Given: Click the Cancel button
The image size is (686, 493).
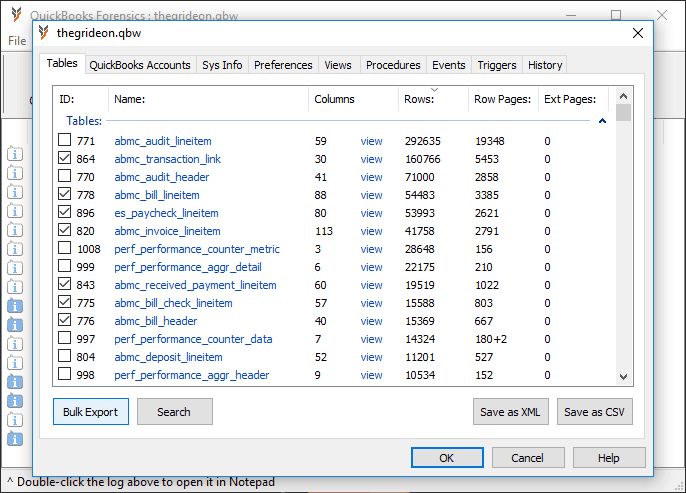Looking at the screenshot, I should click(528, 458).
